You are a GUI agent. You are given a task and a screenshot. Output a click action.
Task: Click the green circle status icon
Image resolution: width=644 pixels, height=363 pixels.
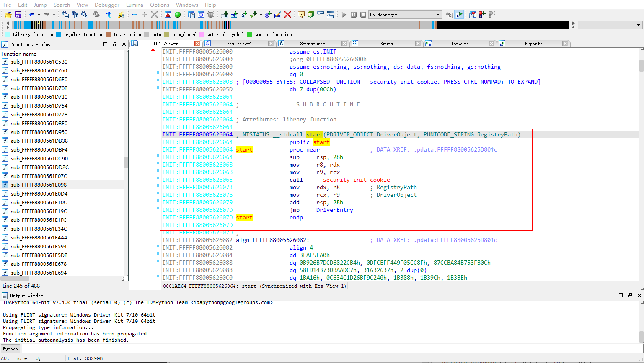tap(178, 15)
